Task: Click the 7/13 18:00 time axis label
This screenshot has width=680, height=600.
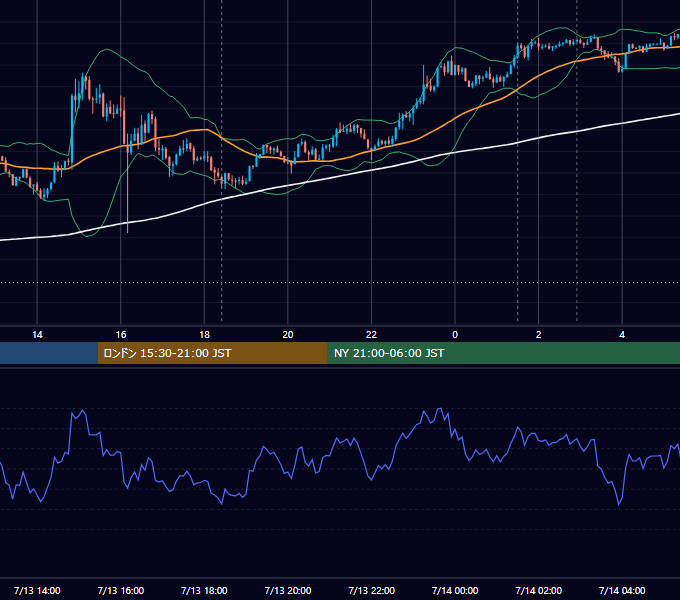Action: 204,590
